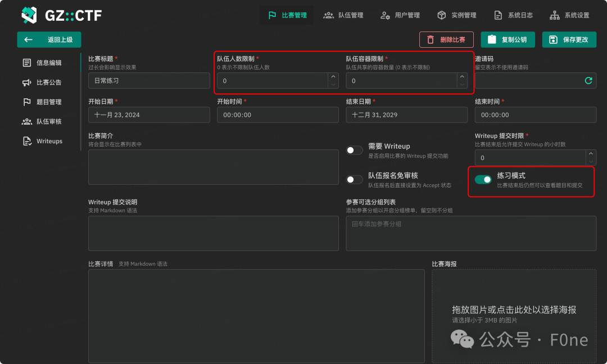Refresh the 邀请码 with the reload icon
607x364 pixels.
[588, 80]
